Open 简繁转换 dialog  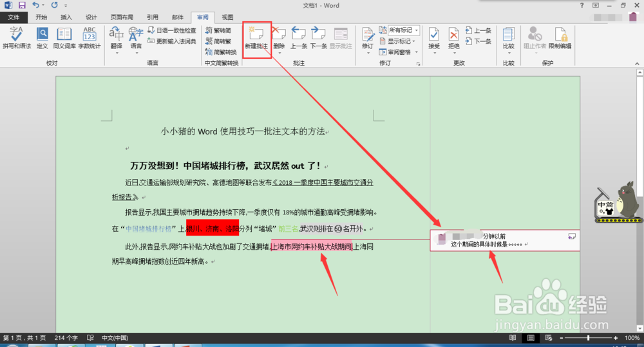pos(221,52)
